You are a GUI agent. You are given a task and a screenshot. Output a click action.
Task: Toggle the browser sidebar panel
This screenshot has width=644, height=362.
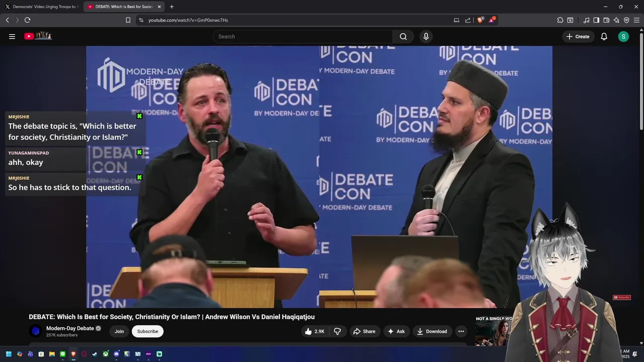tap(596, 20)
